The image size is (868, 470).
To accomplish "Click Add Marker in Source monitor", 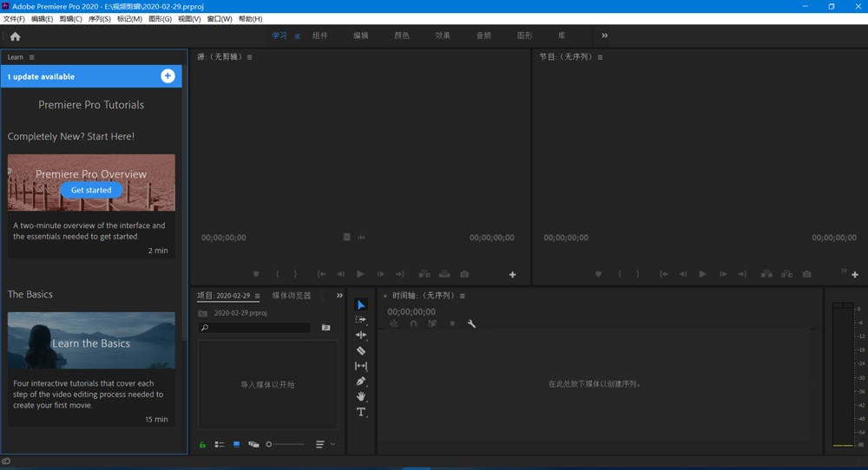I will click(x=256, y=274).
